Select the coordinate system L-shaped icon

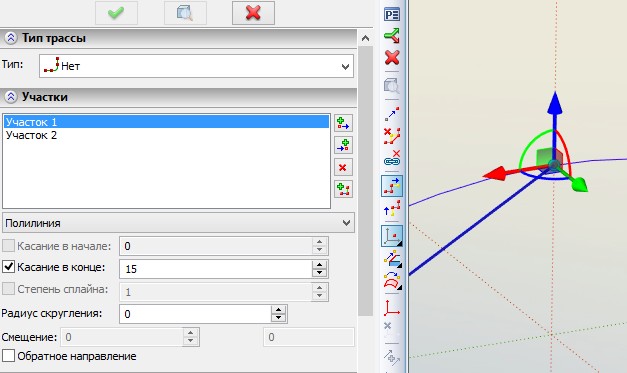[x=392, y=308]
